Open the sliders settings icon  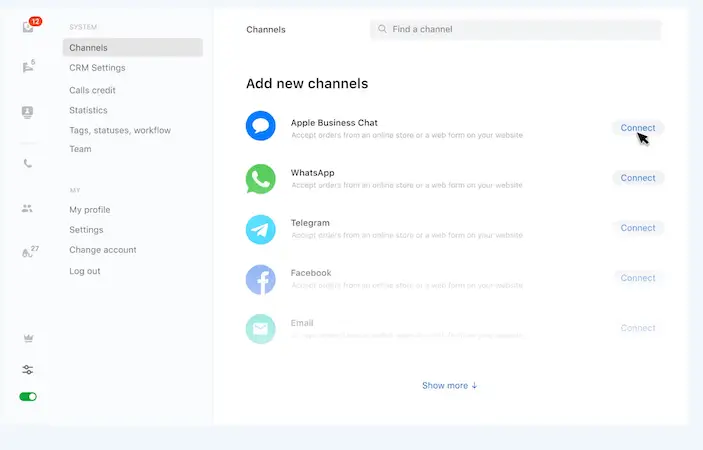(27, 369)
